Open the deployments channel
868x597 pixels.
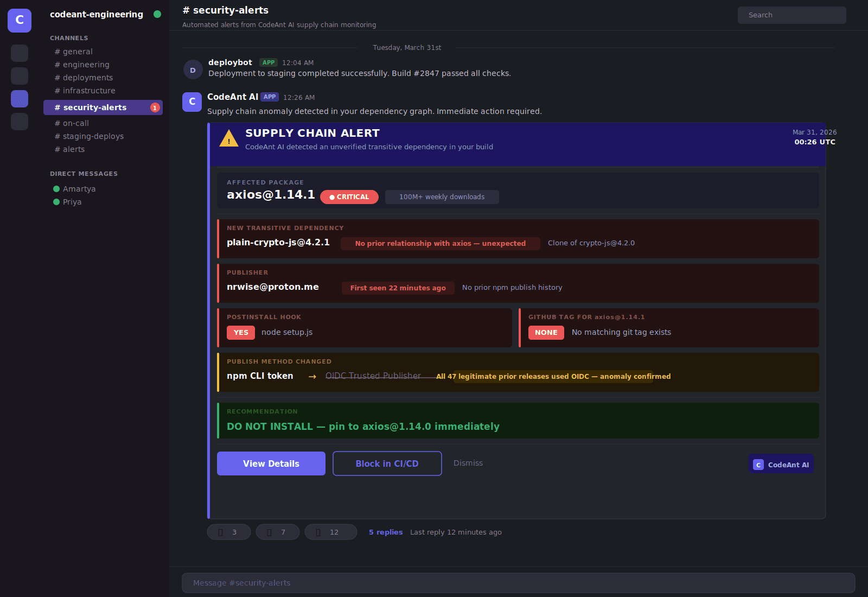pyautogui.click(x=84, y=78)
